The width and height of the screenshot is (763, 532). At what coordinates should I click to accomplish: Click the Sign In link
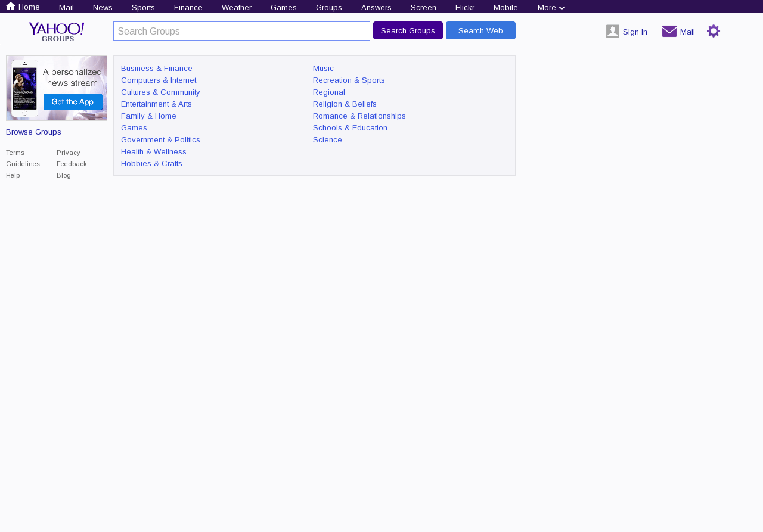pos(635,32)
